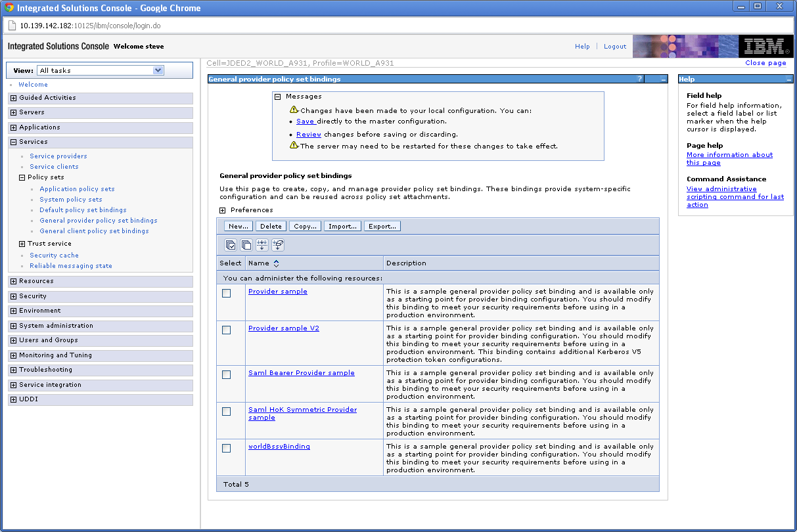The width and height of the screenshot is (797, 532).
Task: Click the Delete button
Action: pos(271,226)
